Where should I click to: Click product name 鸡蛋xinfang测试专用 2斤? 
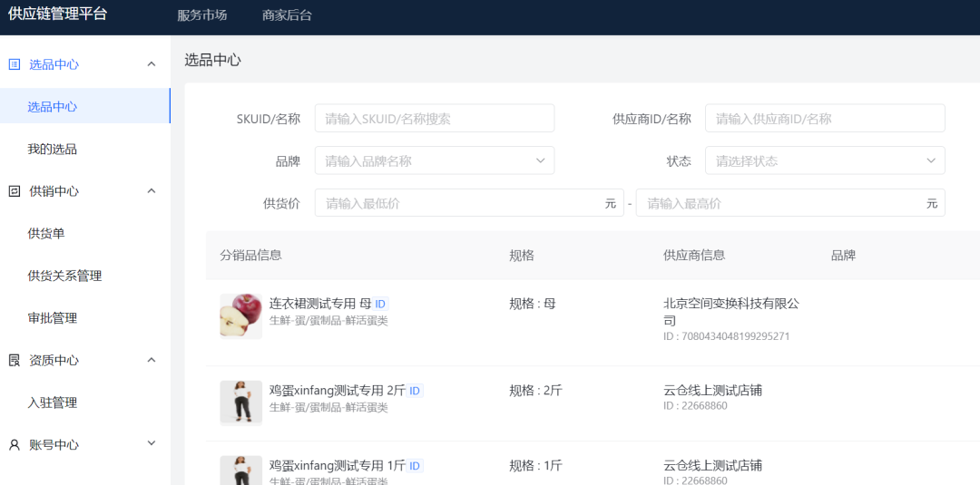[337, 392]
